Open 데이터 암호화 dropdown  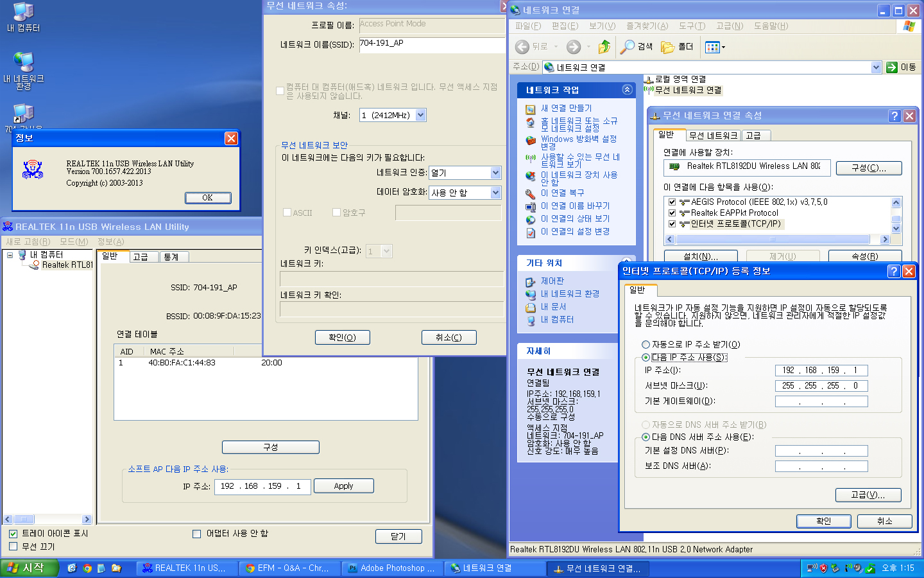[495, 193]
